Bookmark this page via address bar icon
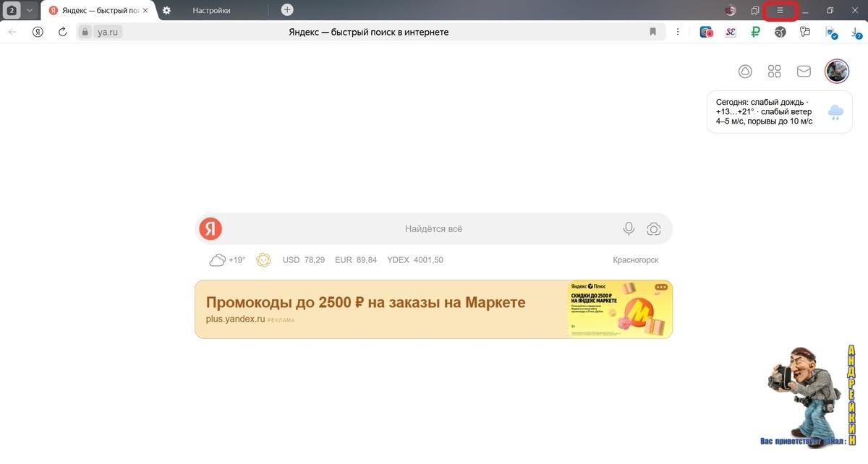 pos(652,32)
